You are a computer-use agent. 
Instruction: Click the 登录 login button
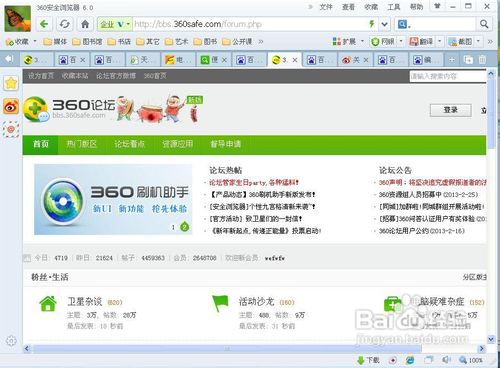[x=451, y=110]
